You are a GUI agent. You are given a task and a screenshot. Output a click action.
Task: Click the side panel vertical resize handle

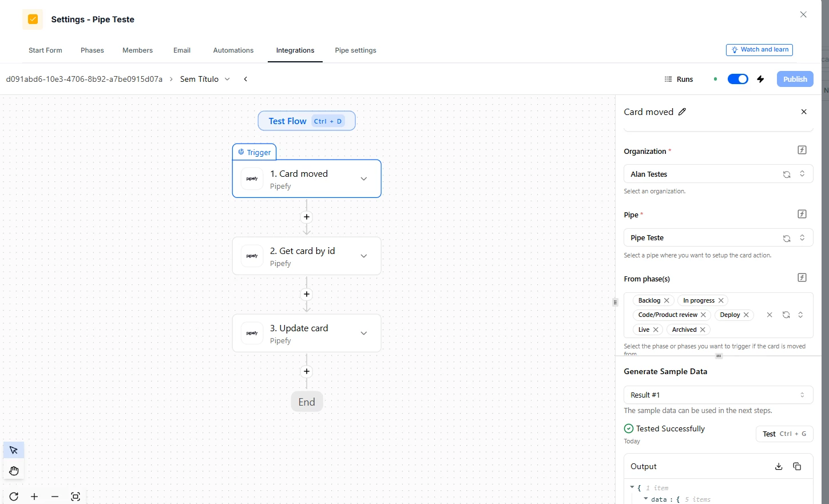point(615,302)
